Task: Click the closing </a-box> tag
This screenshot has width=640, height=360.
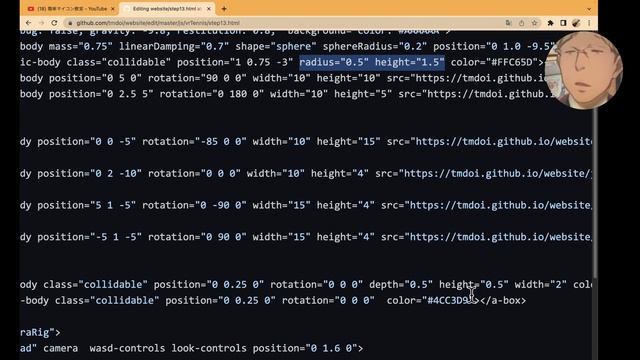Action: 503,301
